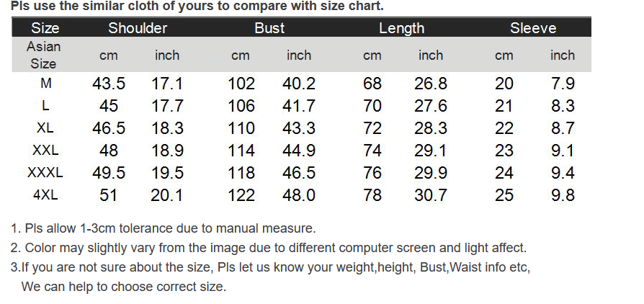Select the M size row label
Image resolution: width=644 pixels, height=304 pixels.
[x=45, y=84]
